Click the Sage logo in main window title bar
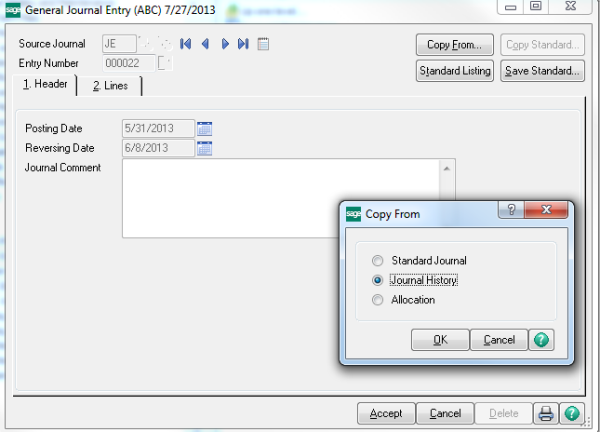This screenshot has width=600, height=432. [13, 10]
